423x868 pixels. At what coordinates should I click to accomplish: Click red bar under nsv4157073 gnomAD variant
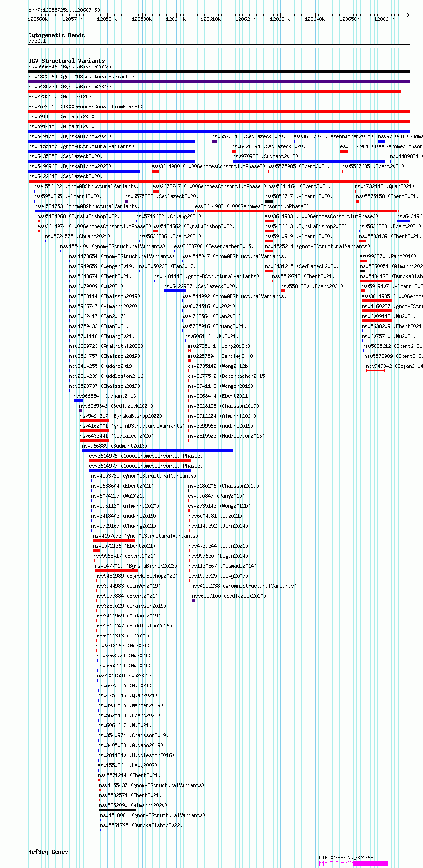pos(114,540)
